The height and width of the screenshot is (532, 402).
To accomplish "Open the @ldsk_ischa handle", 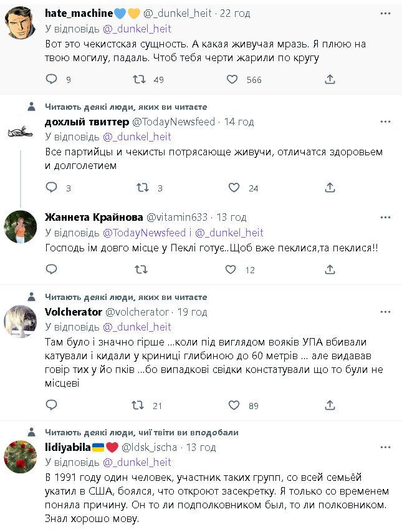I will click(x=148, y=447).
